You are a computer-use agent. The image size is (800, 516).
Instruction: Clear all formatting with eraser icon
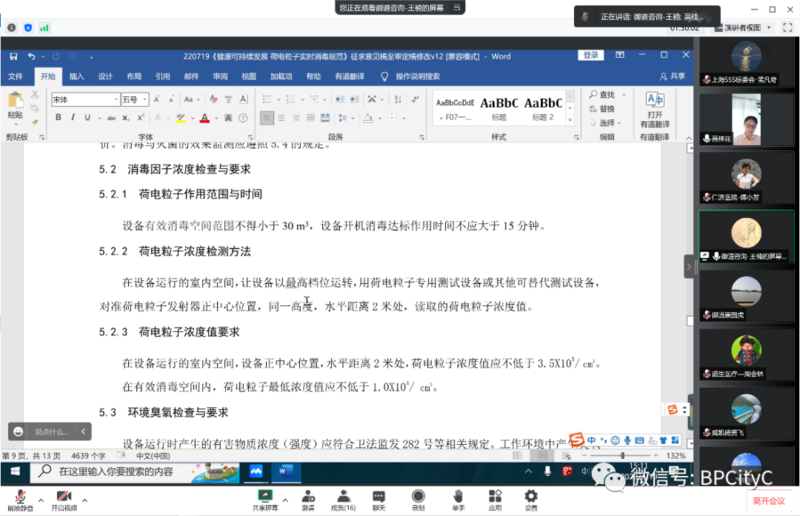coord(214,99)
